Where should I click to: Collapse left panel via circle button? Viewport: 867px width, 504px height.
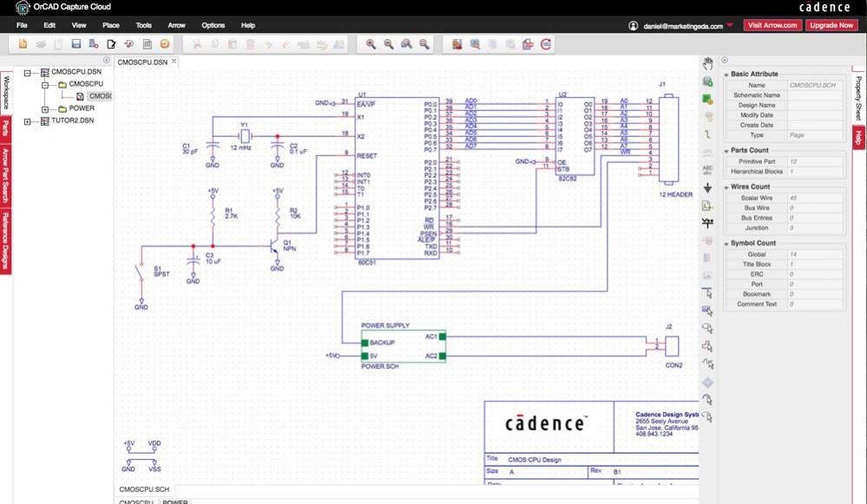(107, 60)
